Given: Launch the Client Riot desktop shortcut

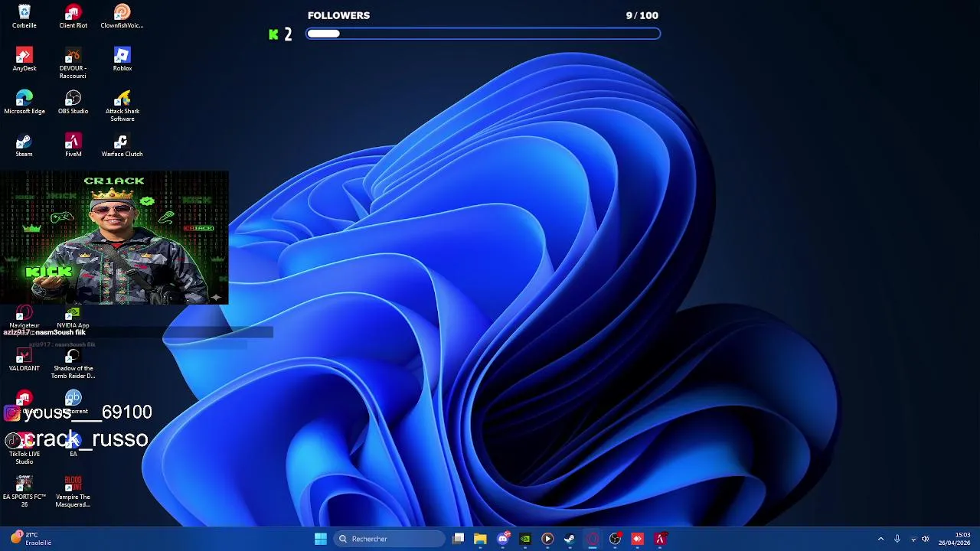Looking at the screenshot, I should click(73, 16).
